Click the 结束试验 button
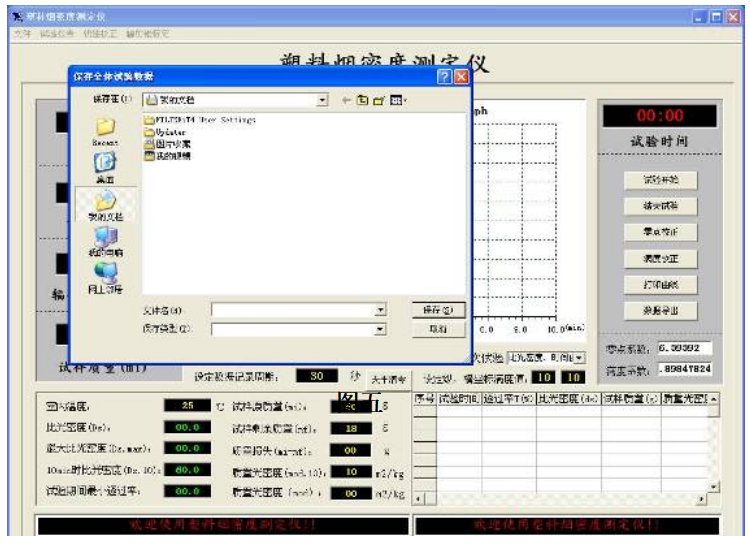750x545 pixels. point(661,206)
